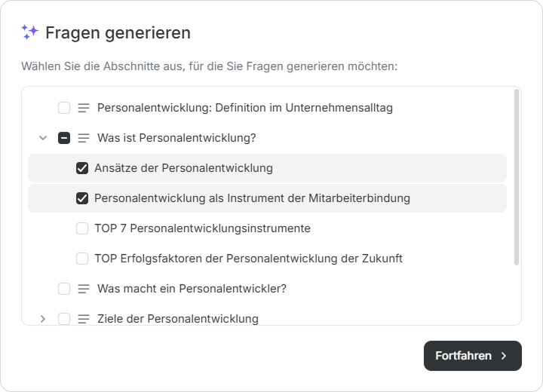543x392 pixels.
Task: Toggle the Was ist Personalentwicklung? partial checkbox
Action: pyautogui.click(x=64, y=138)
